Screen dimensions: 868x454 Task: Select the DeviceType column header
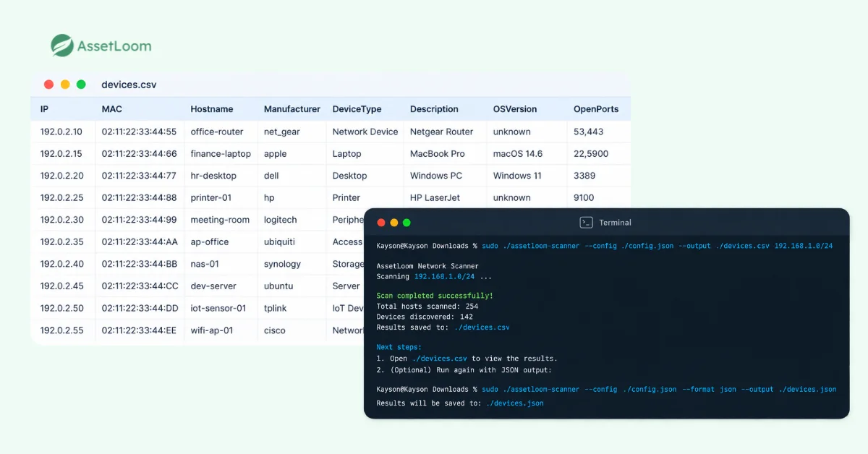357,109
